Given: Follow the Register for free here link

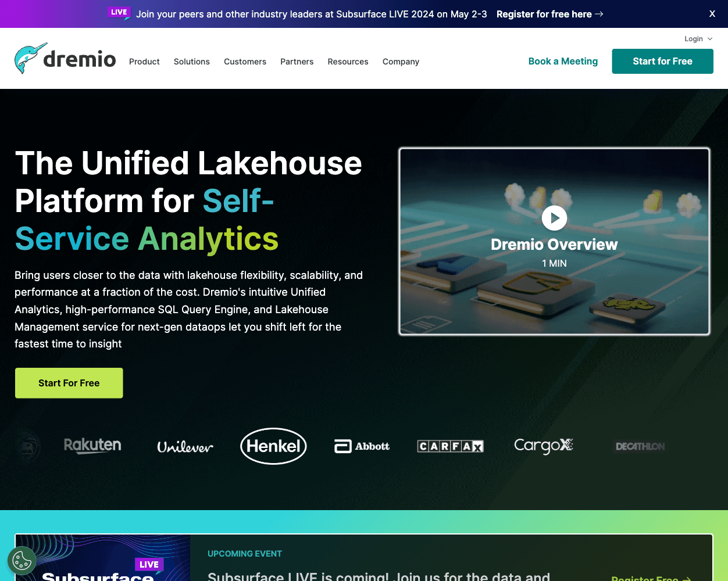Looking at the screenshot, I should 549,14.
